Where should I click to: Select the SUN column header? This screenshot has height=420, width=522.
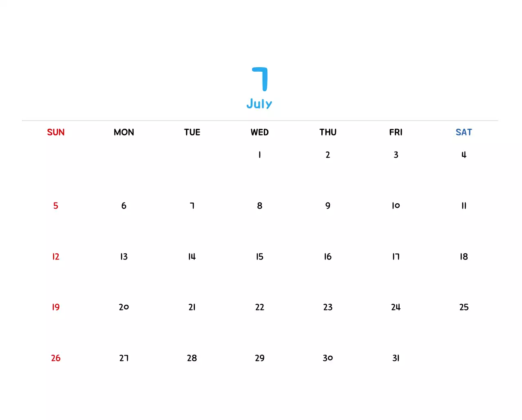coord(56,132)
